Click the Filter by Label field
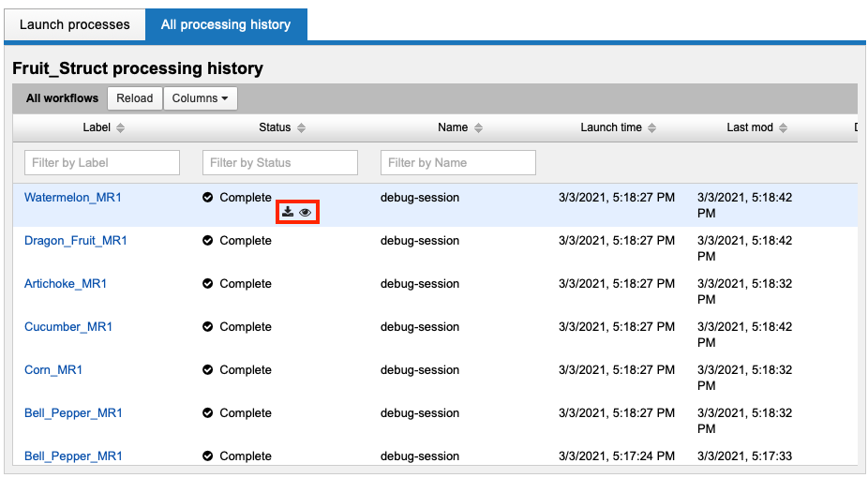 (102, 162)
